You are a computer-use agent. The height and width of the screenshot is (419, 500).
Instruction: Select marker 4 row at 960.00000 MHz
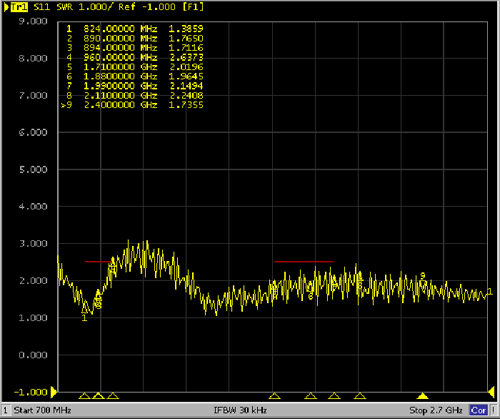(x=134, y=57)
